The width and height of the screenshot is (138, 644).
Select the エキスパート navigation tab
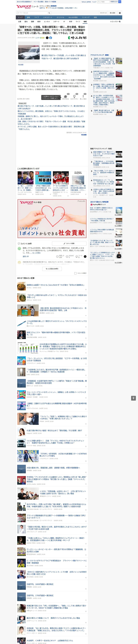(x=48, y=17)
